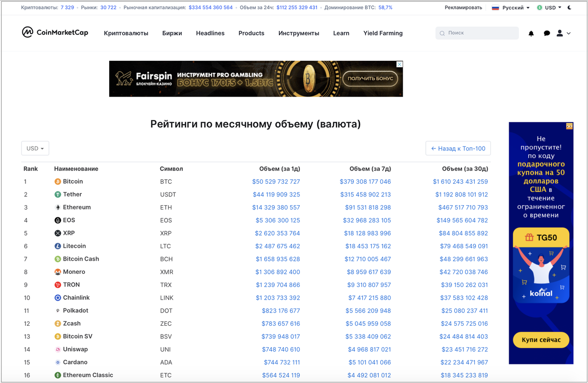Click the Назад к Топ-100 button
Image resolution: width=588 pixels, height=383 pixels.
coord(458,148)
